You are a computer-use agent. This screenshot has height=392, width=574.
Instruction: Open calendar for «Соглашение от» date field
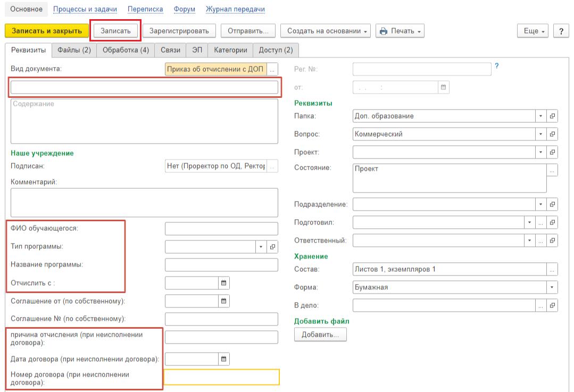[223, 301]
